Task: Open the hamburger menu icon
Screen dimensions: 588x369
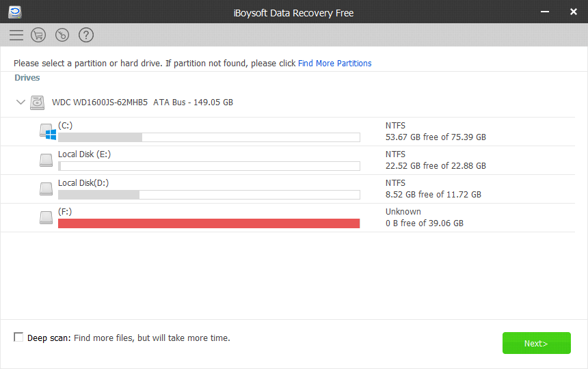Action: click(x=16, y=35)
